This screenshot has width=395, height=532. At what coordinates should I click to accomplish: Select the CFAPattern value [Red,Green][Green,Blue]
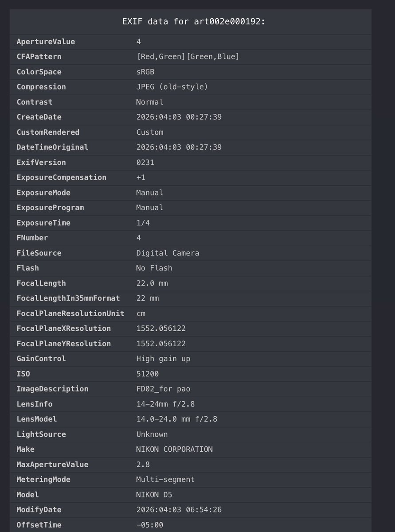[188, 57]
